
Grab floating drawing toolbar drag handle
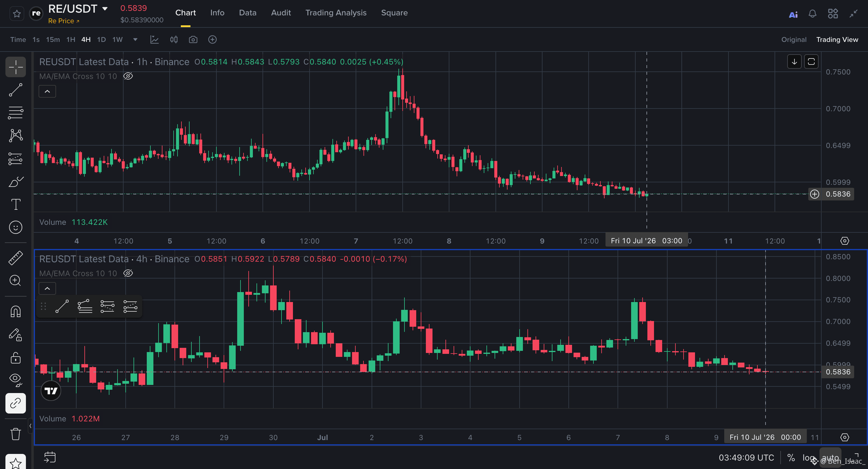point(43,306)
